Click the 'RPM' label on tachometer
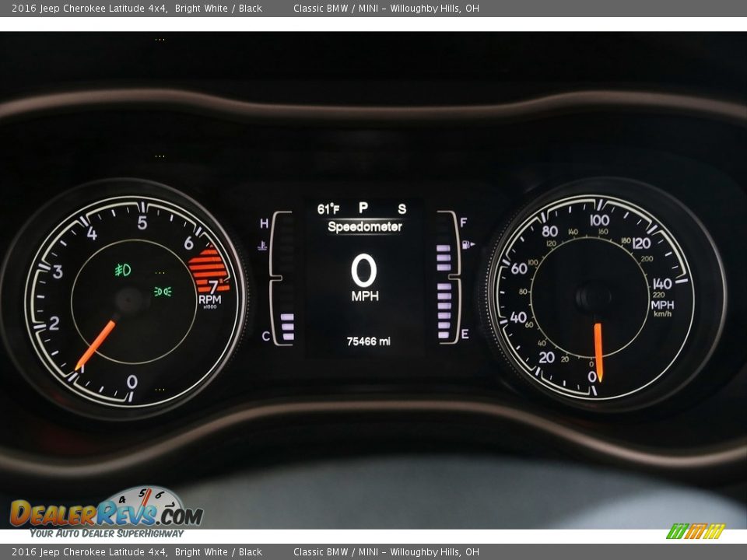 tap(209, 299)
